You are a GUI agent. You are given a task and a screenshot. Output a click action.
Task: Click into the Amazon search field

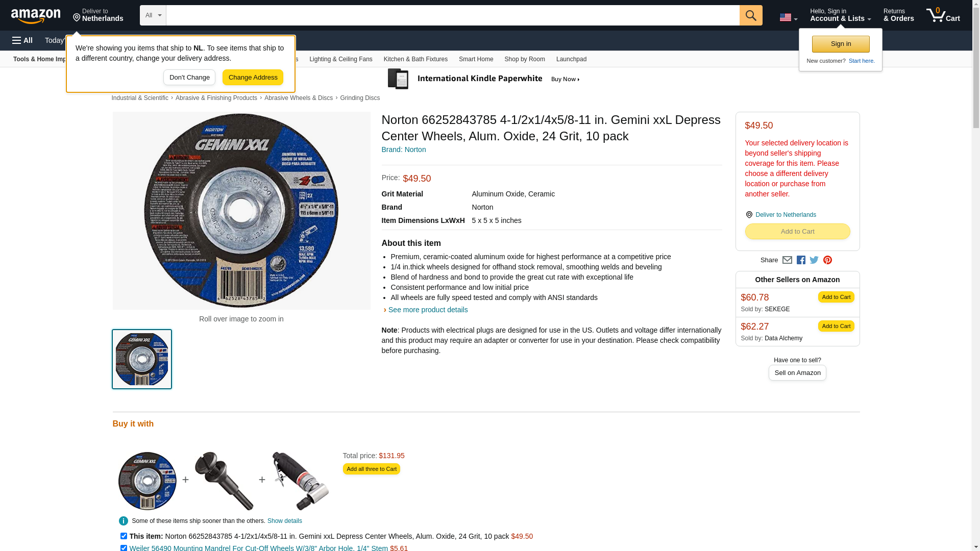453,15
